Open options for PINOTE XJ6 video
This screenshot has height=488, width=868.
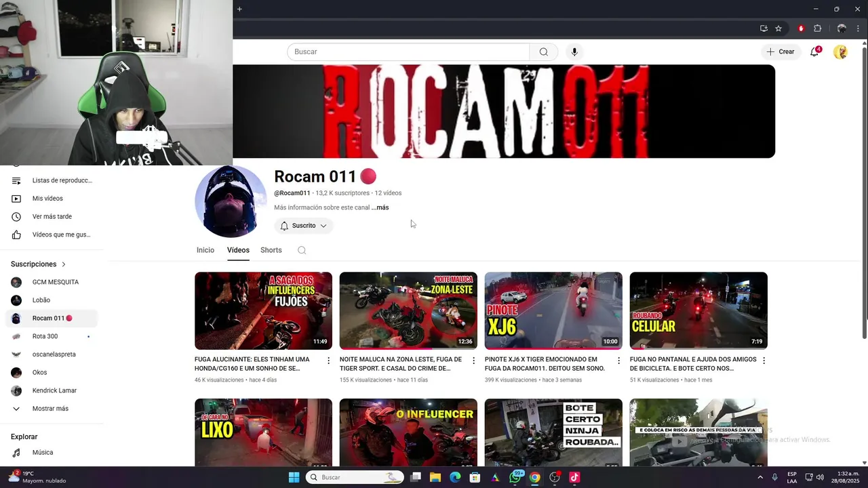click(618, 361)
